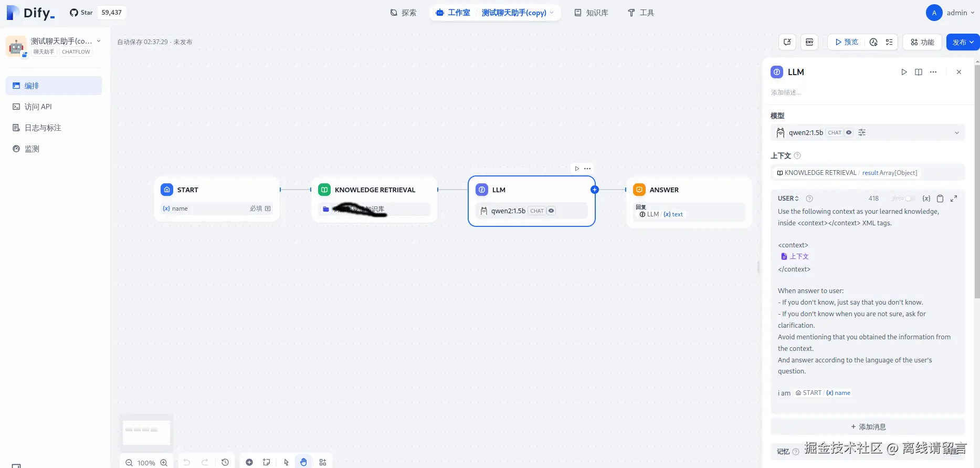Expand the 测试聊天助手 app name dropdown in sidebar

coord(99,41)
